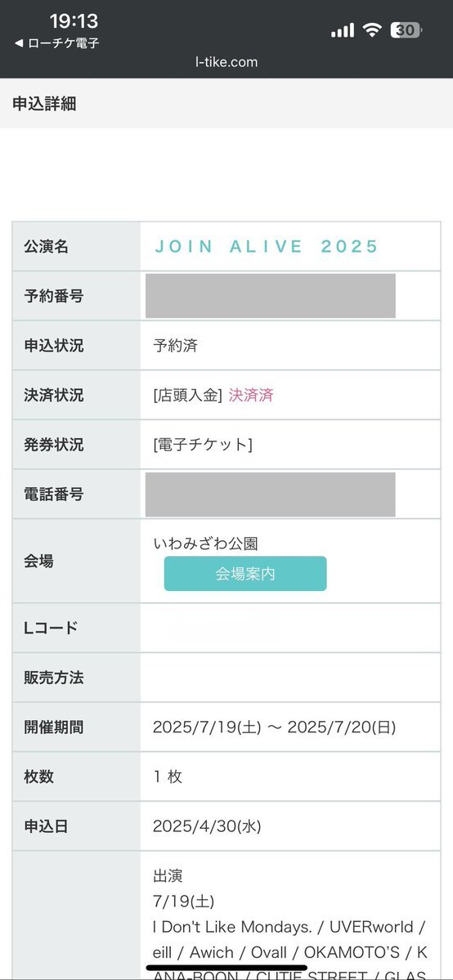The width and height of the screenshot is (453, 980).
Task: Tap the 申込詳細 page header
Action: [44, 104]
